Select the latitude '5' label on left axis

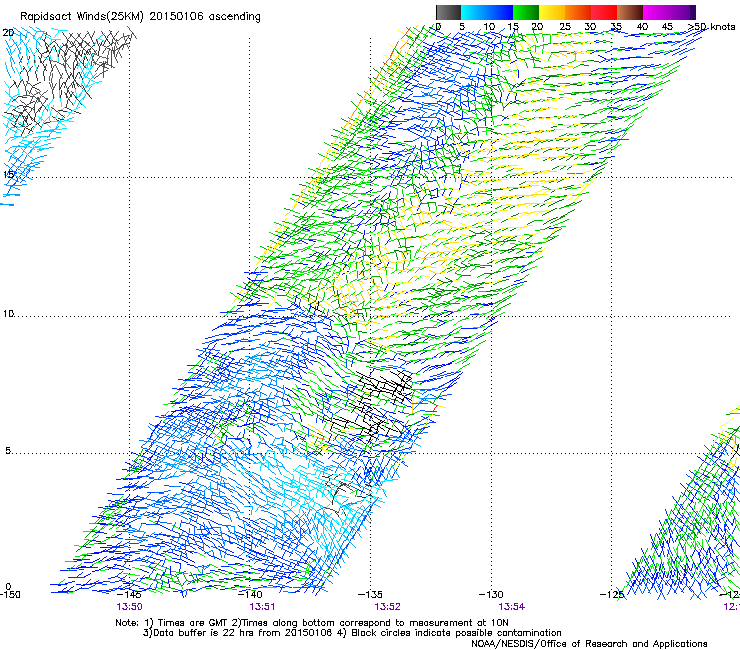8,451
